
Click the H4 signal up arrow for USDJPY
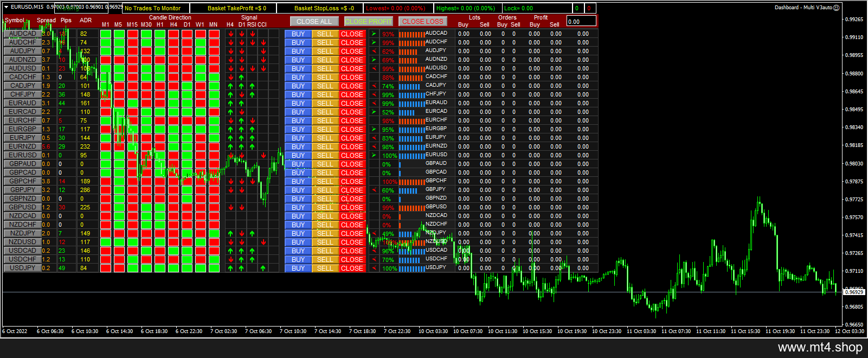pos(230,268)
